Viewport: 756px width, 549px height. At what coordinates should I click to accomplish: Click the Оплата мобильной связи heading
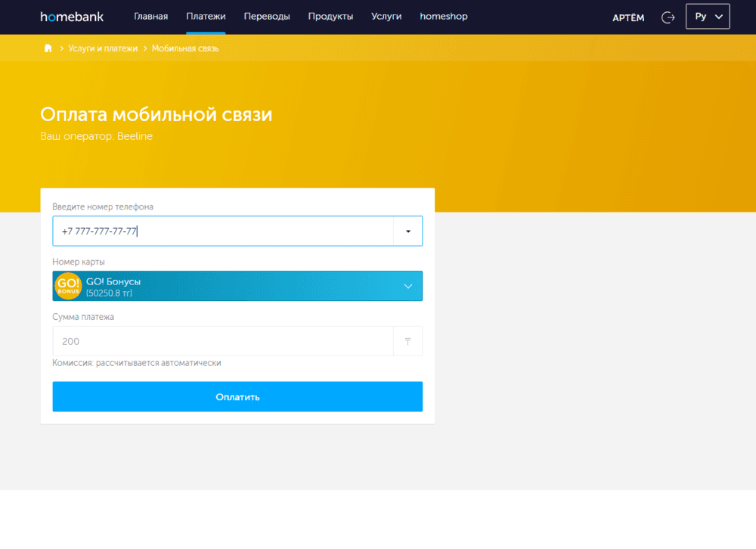tap(156, 114)
